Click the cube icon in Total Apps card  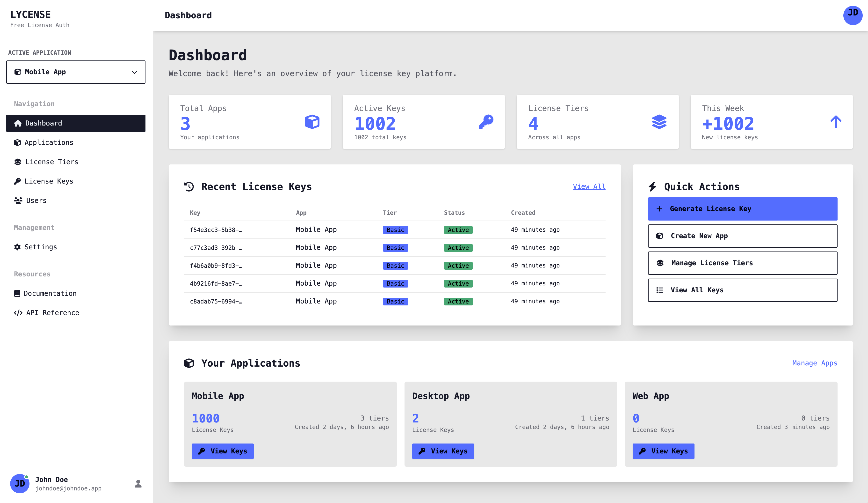click(x=312, y=122)
